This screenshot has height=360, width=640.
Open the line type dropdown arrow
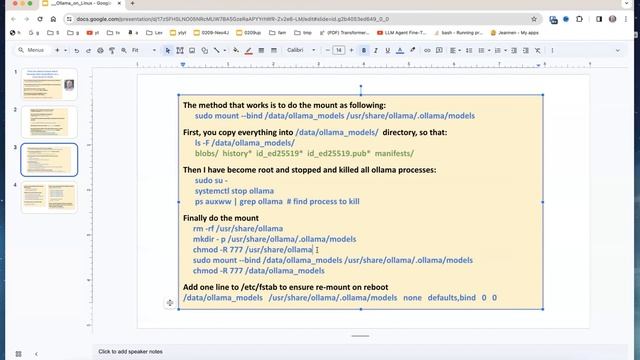(x=224, y=51)
